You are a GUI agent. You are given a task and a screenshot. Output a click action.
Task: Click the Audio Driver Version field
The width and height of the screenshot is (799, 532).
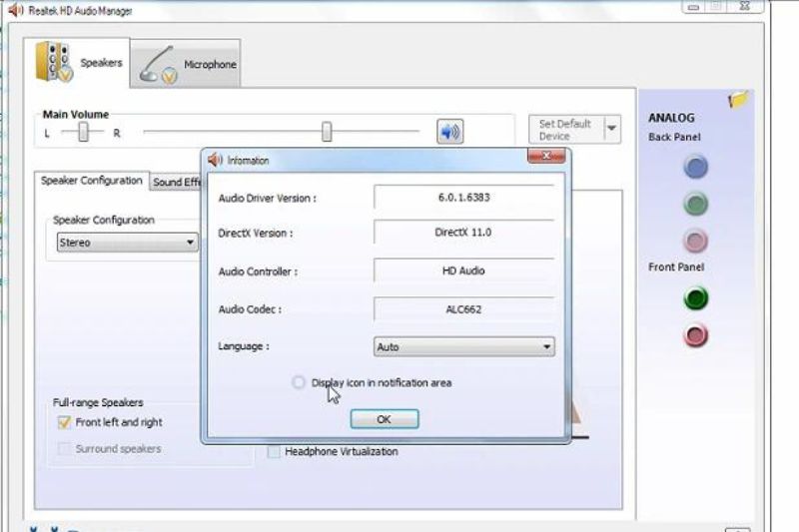point(463,198)
